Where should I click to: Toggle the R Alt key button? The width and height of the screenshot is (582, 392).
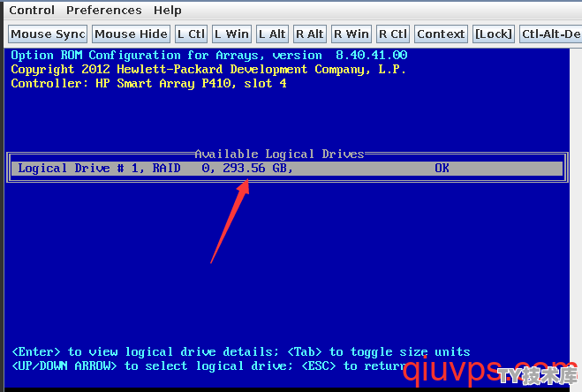coord(310,34)
